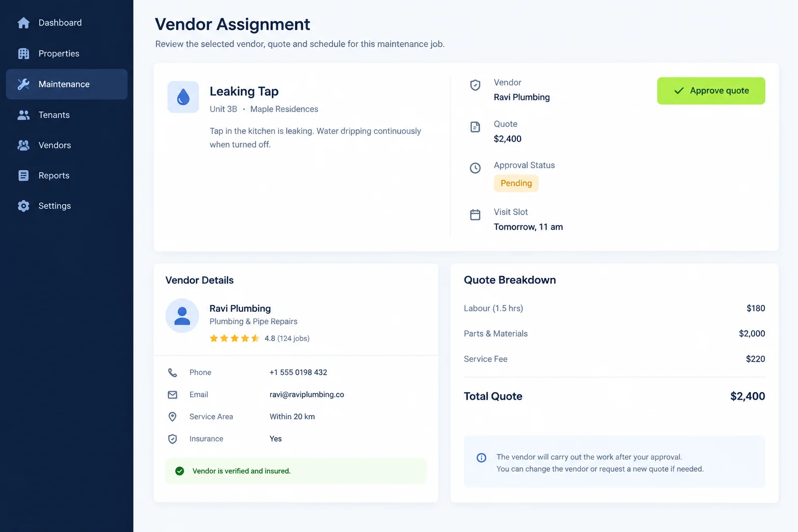The image size is (798, 532).
Task: Click the Unit 3B label
Action: [x=223, y=109]
